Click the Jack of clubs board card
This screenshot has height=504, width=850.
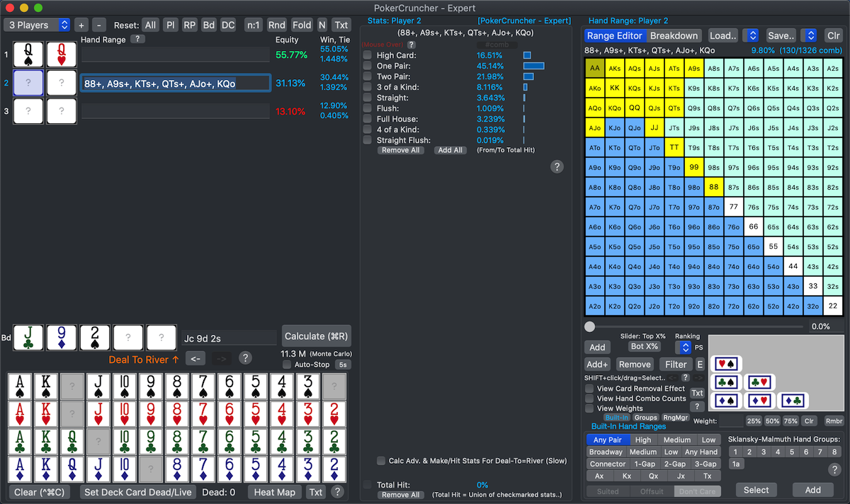click(28, 338)
